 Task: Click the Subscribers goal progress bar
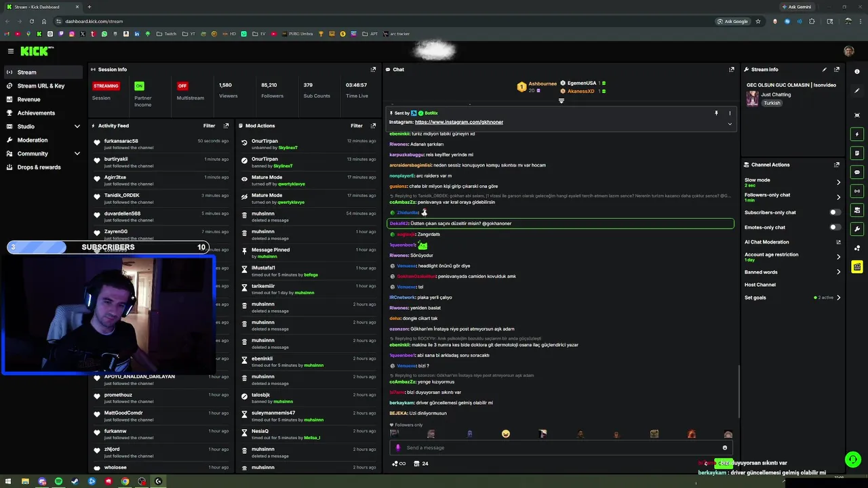click(x=108, y=247)
